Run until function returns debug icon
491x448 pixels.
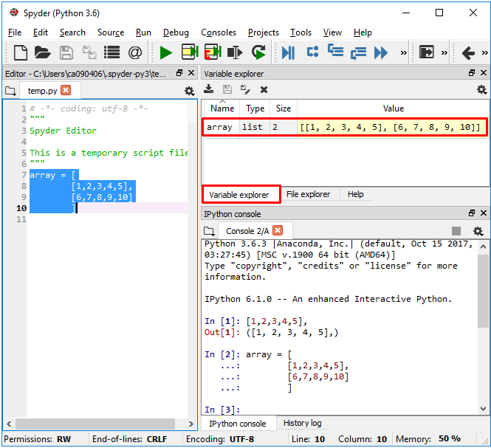tap(358, 53)
